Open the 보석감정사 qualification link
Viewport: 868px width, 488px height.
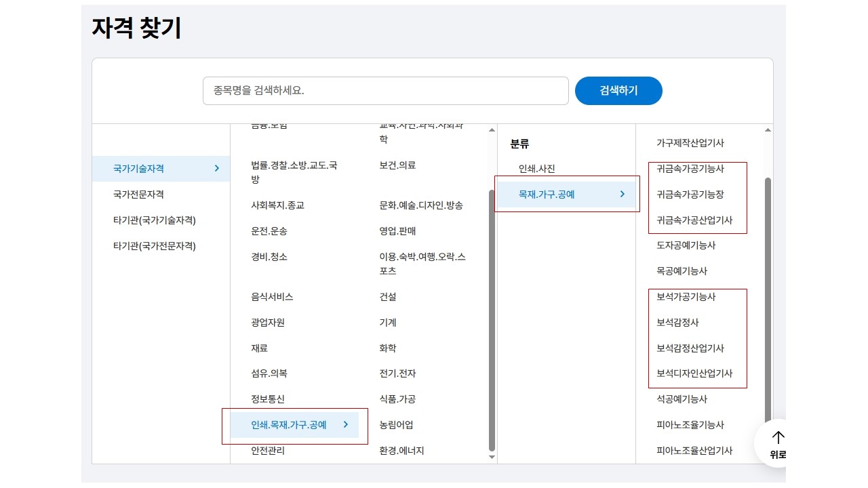(x=677, y=323)
